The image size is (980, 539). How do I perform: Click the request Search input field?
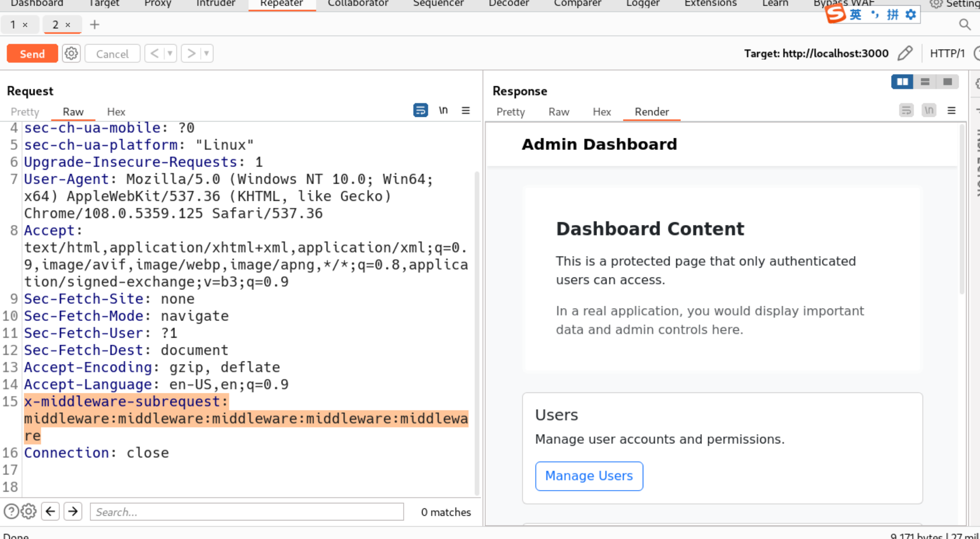tap(247, 512)
